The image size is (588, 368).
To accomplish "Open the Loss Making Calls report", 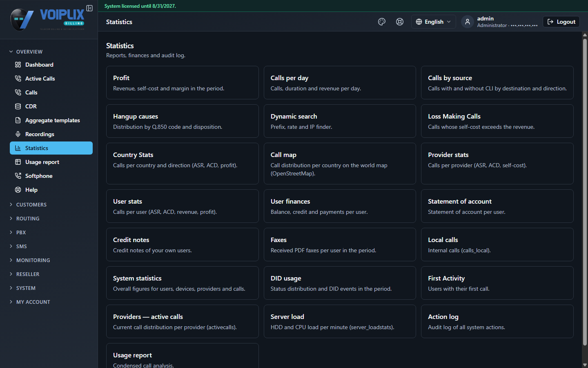I will (x=497, y=121).
